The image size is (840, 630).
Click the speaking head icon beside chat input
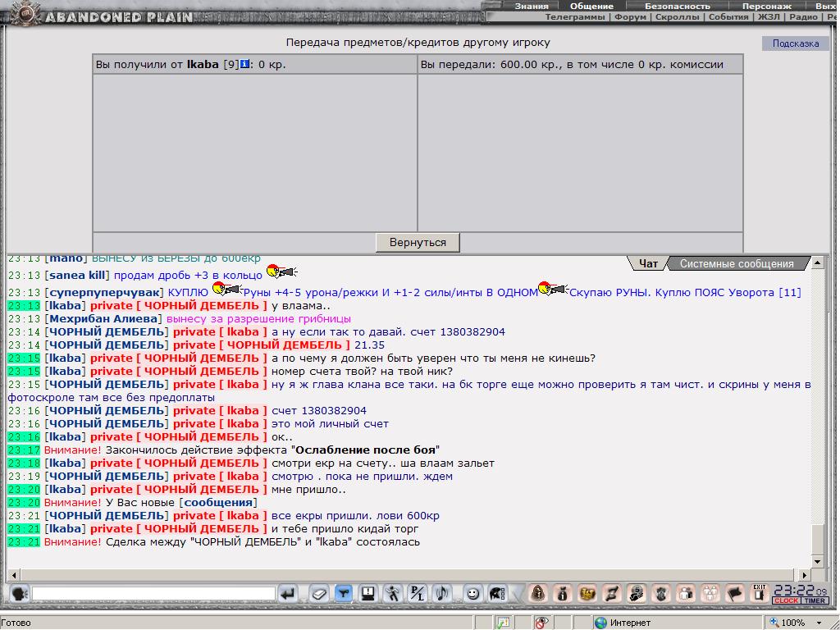tap(20, 594)
